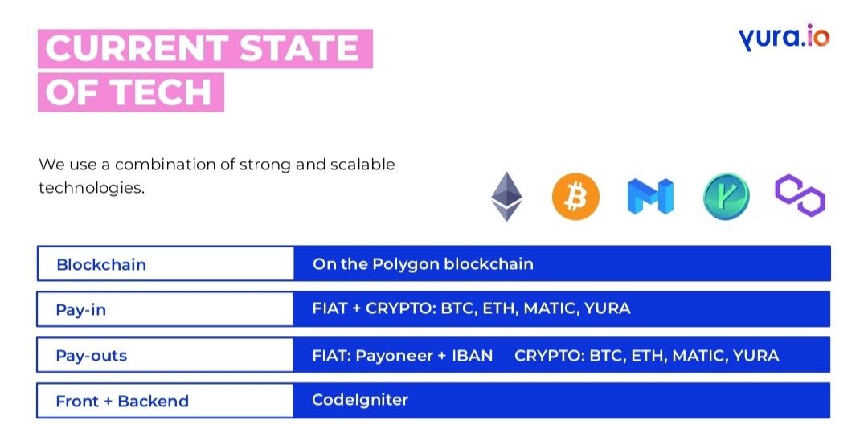Click the blue Matic M logo
The width and height of the screenshot is (868, 424).
[650, 197]
